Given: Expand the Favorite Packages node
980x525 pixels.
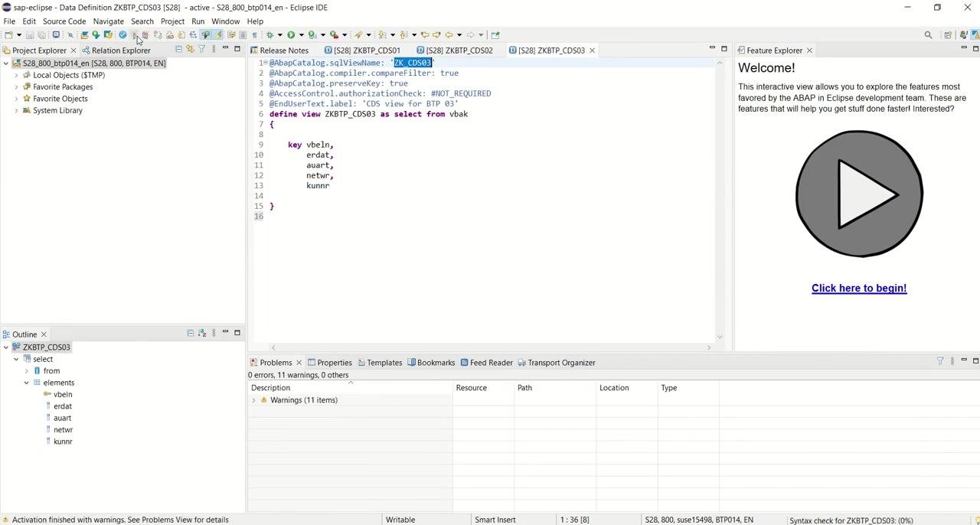Looking at the screenshot, I should [16, 87].
